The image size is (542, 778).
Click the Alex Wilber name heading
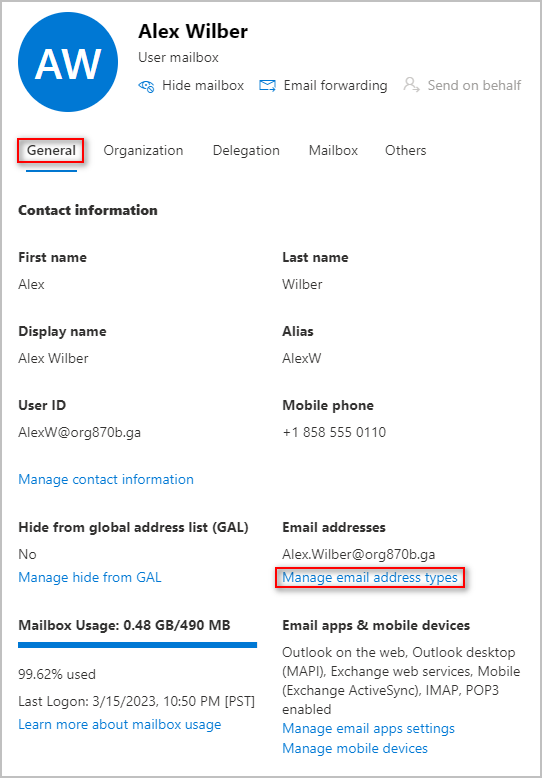pos(193,31)
